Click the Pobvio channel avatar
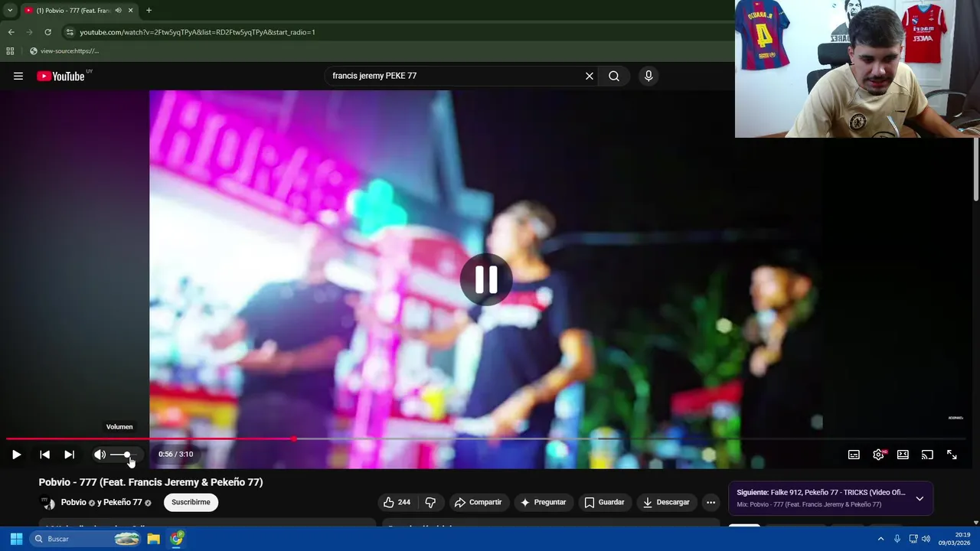Viewport: 980px width, 551px height. point(47,503)
